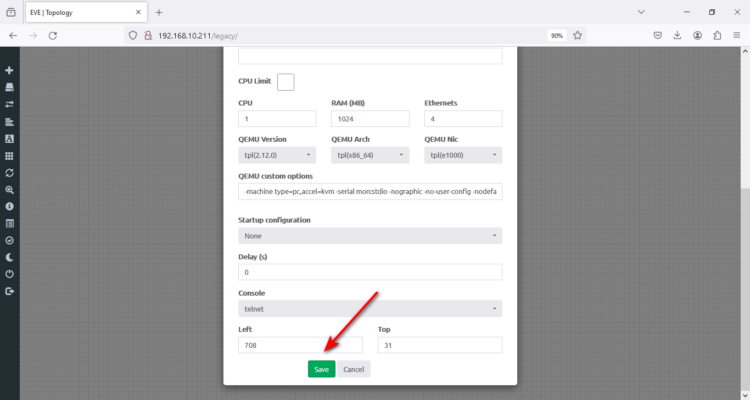Toggle Night mode moon icon
750x400 pixels.
9,257
